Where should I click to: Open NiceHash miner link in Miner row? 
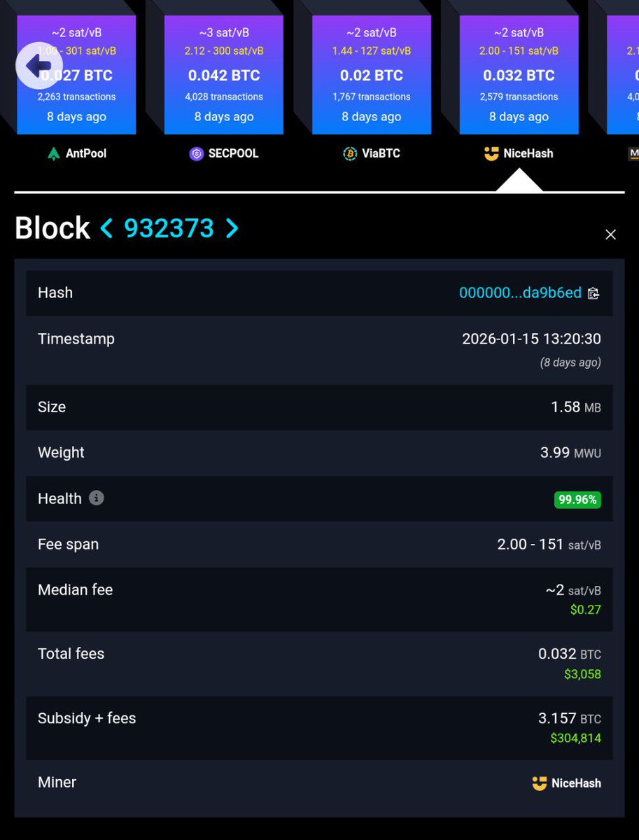pos(566,783)
